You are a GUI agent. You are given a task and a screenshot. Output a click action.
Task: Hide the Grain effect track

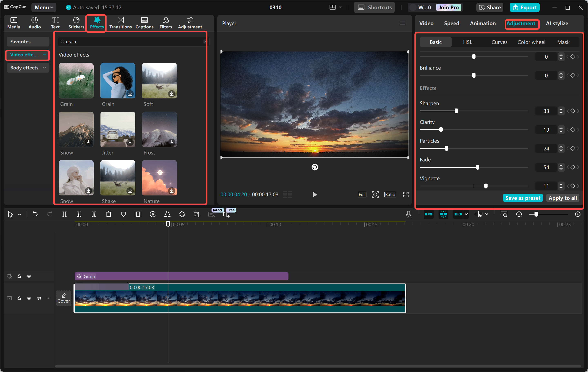[29, 276]
